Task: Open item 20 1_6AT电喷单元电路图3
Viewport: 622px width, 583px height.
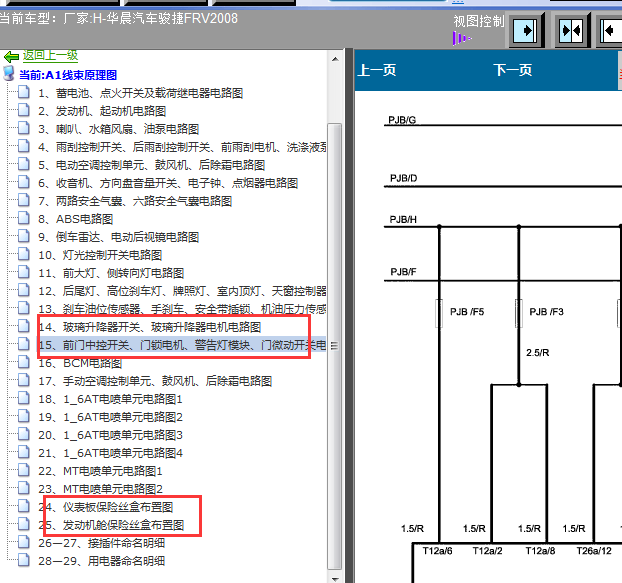Action: [x=110, y=435]
